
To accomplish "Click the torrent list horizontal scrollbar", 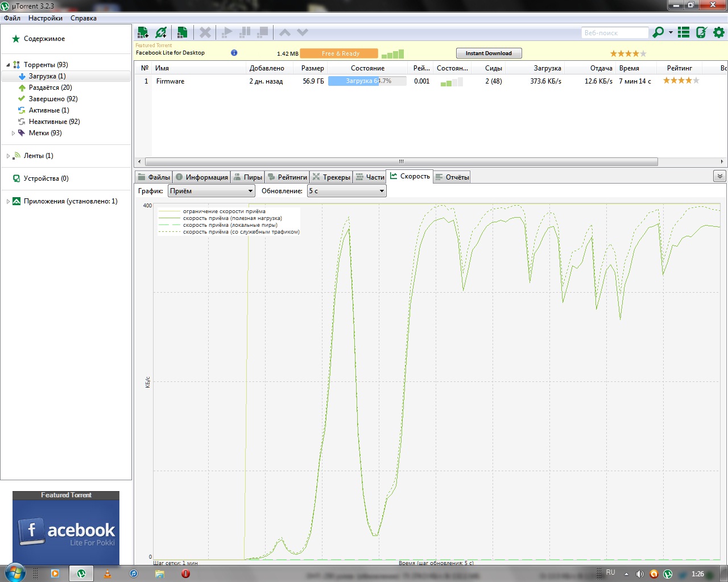I will tap(401, 161).
